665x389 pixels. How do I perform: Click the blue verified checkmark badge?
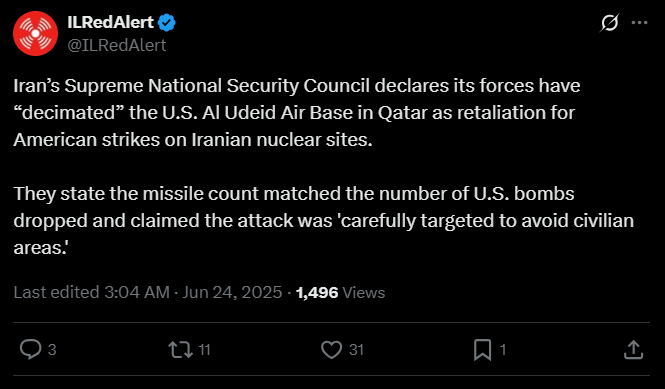coord(167,22)
